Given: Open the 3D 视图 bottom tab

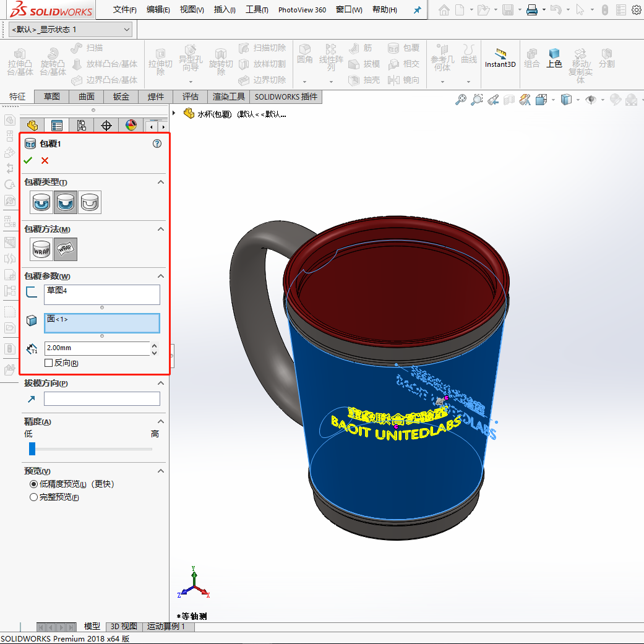Looking at the screenshot, I should click(x=124, y=626).
